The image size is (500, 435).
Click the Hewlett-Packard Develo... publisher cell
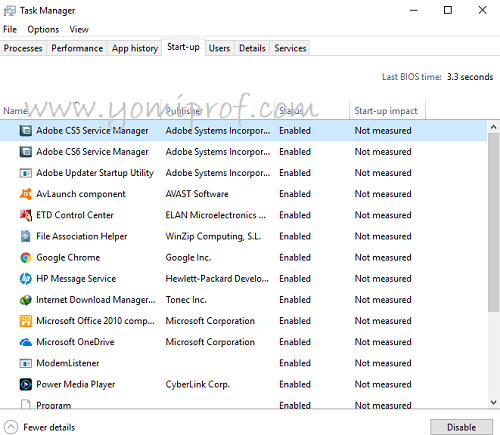pos(217,279)
